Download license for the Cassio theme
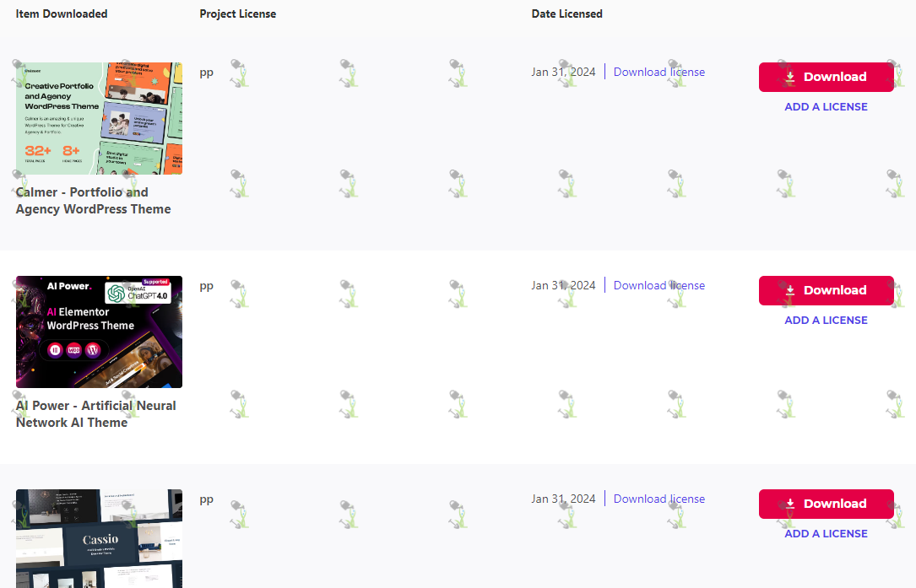 659,499
